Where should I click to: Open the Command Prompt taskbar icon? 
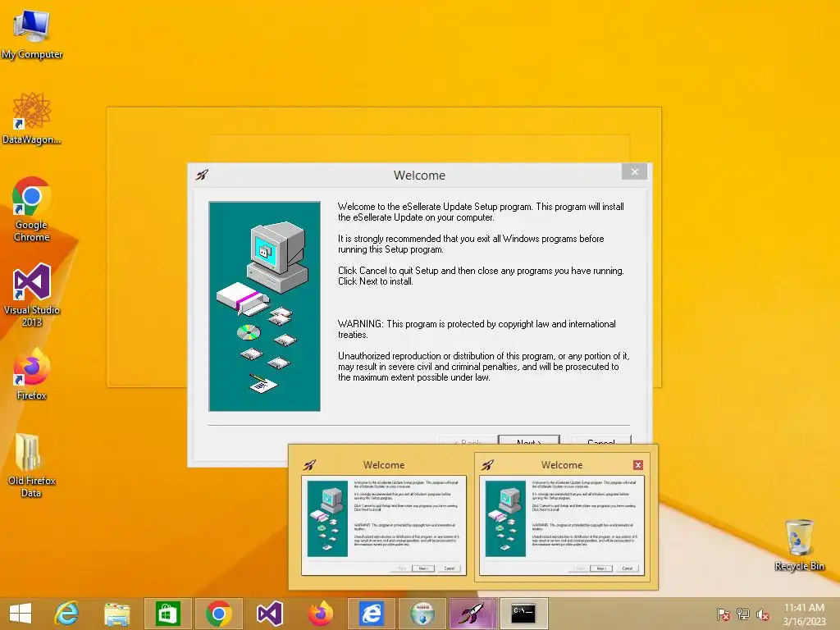[x=523, y=614]
